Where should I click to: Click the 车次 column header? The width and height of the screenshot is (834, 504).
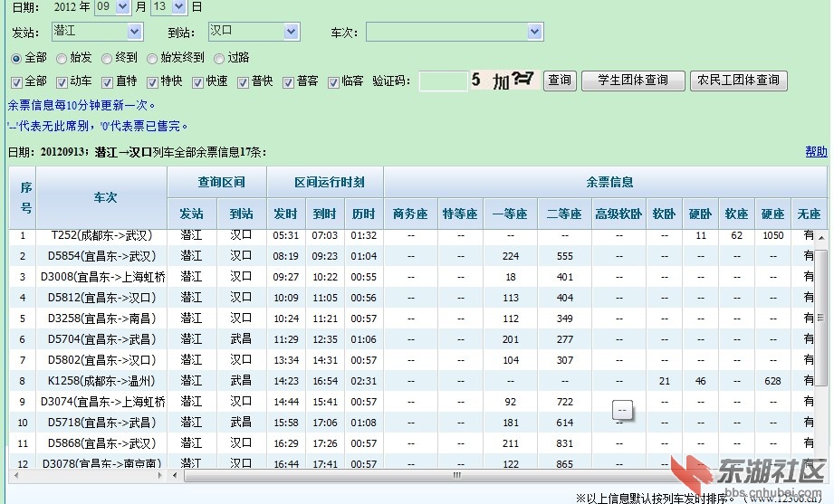tap(101, 198)
